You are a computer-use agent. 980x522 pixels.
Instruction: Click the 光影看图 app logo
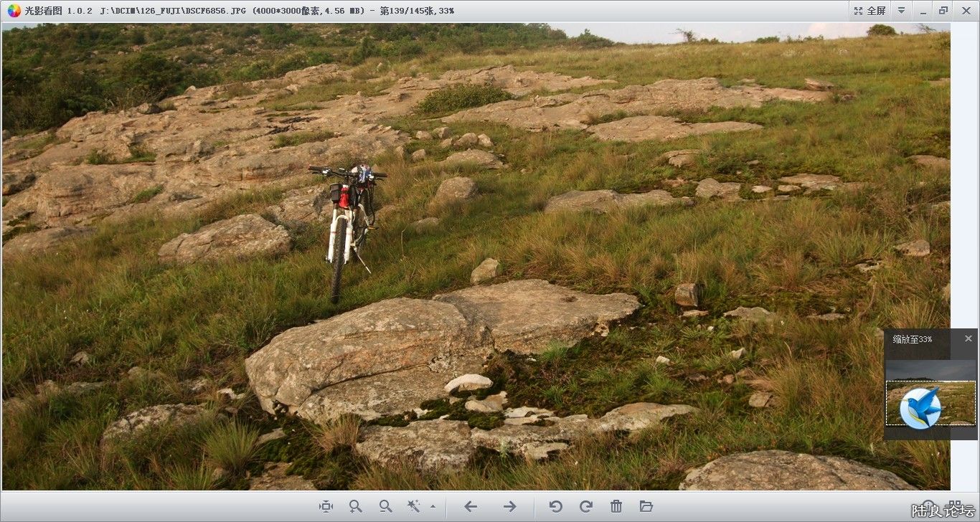pos(14,11)
